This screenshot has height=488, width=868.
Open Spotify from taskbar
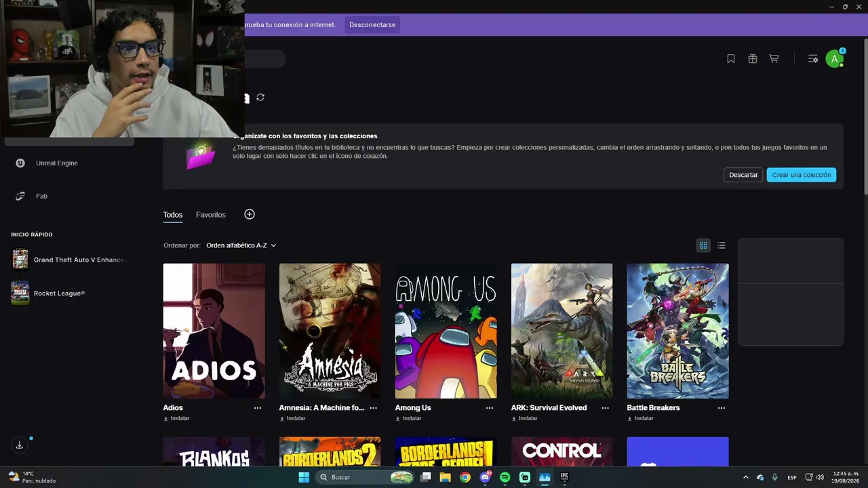pos(505,477)
